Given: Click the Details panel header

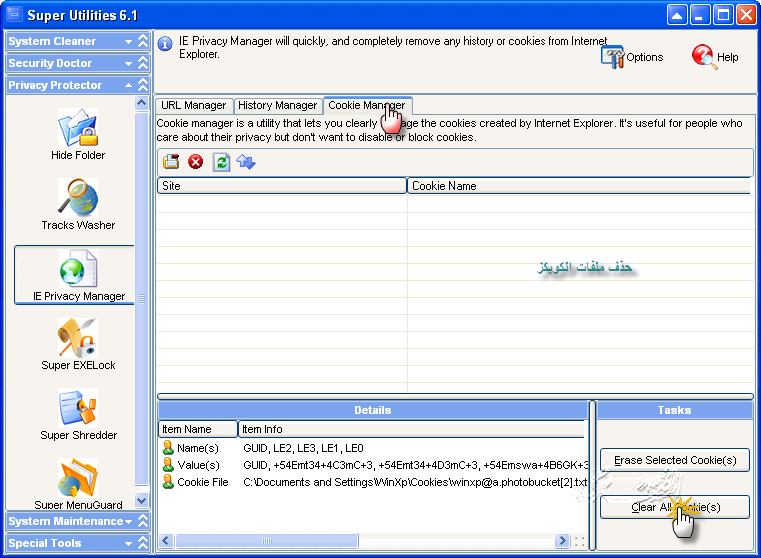Looking at the screenshot, I should point(373,410).
